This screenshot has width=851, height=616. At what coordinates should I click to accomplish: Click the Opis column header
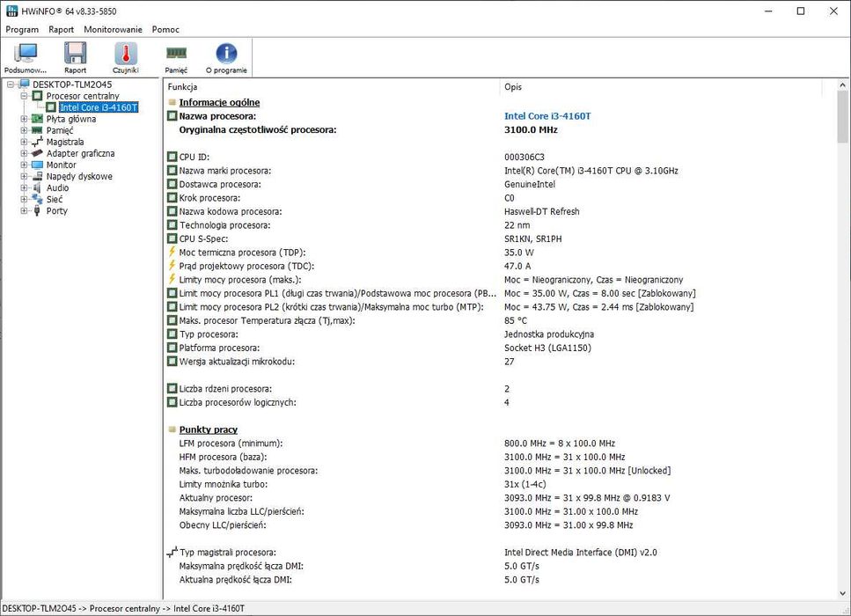coord(661,87)
